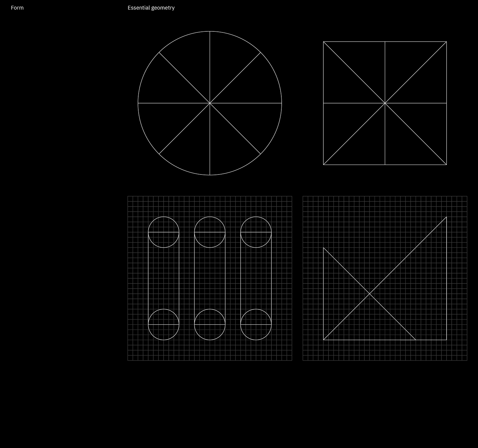This screenshot has height=448, width=478.
Task: Click the "Essential geometry" heading
Action: click(151, 8)
